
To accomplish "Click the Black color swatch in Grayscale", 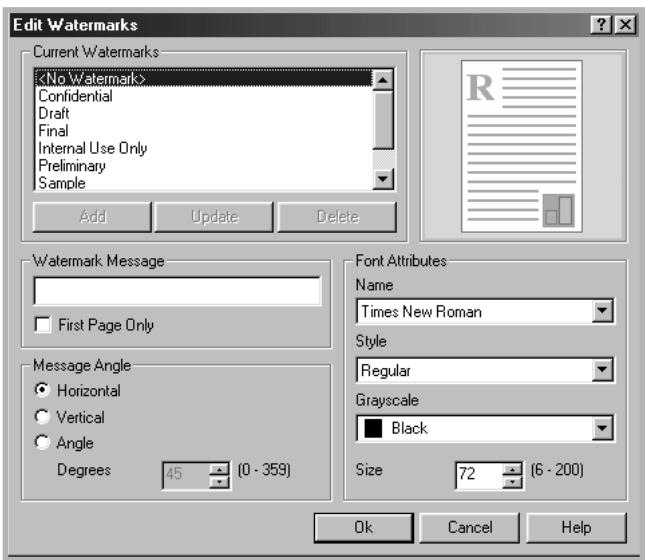I will 373,428.
